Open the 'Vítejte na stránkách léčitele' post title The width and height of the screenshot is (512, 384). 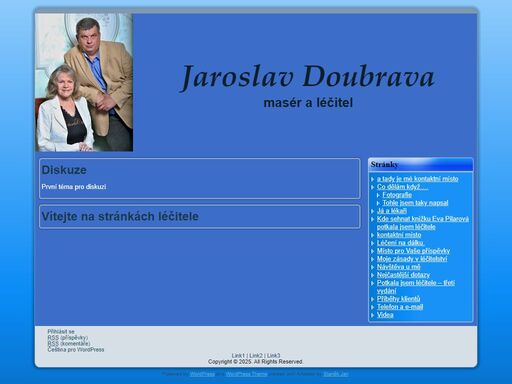pos(120,216)
